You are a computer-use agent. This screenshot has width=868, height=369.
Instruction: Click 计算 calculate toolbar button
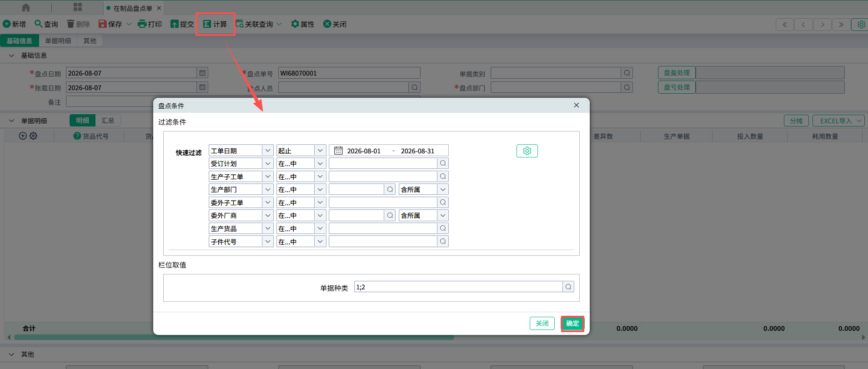215,24
